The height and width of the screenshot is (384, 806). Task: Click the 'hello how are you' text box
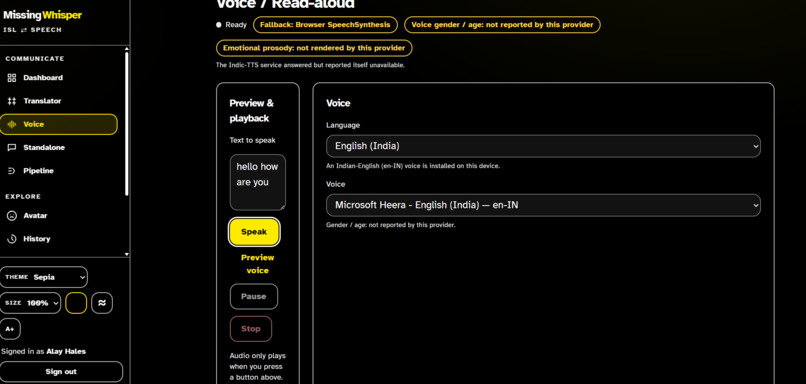pos(258,182)
